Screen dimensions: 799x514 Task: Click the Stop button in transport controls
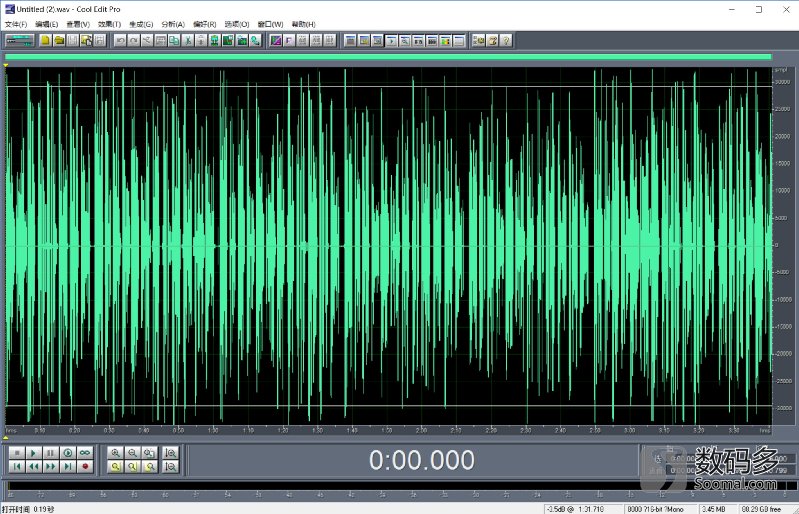16,453
